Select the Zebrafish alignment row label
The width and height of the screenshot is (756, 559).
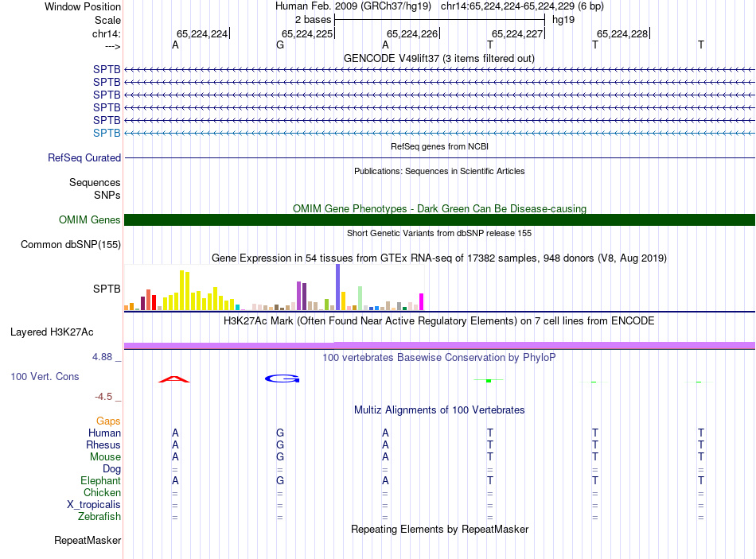99,517
